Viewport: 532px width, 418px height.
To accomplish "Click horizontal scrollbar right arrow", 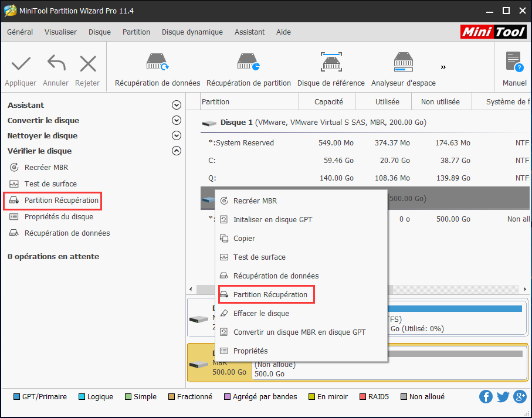I will [524, 289].
